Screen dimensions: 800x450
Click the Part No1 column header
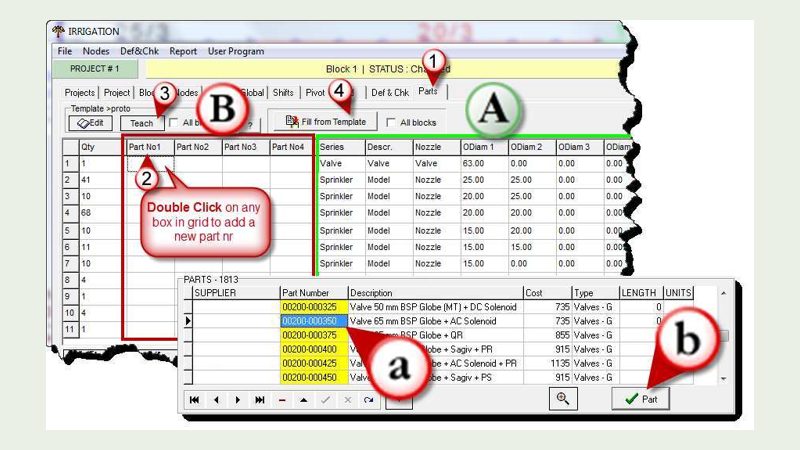[150, 147]
